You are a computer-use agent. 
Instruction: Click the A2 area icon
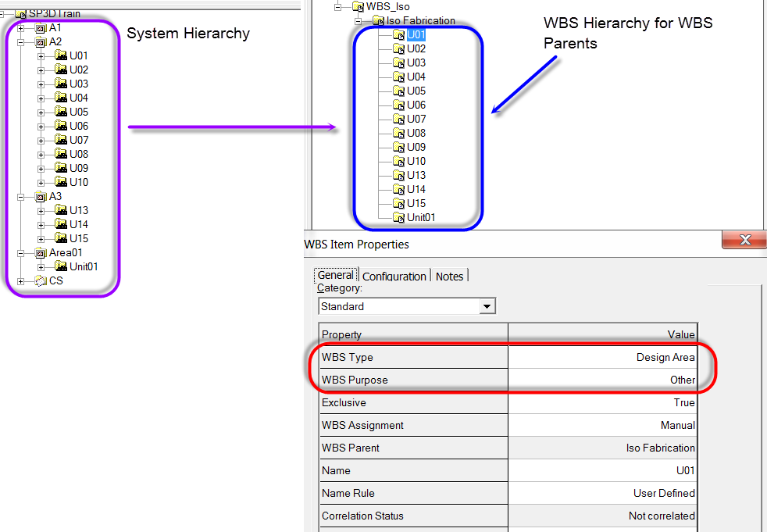click(x=41, y=43)
